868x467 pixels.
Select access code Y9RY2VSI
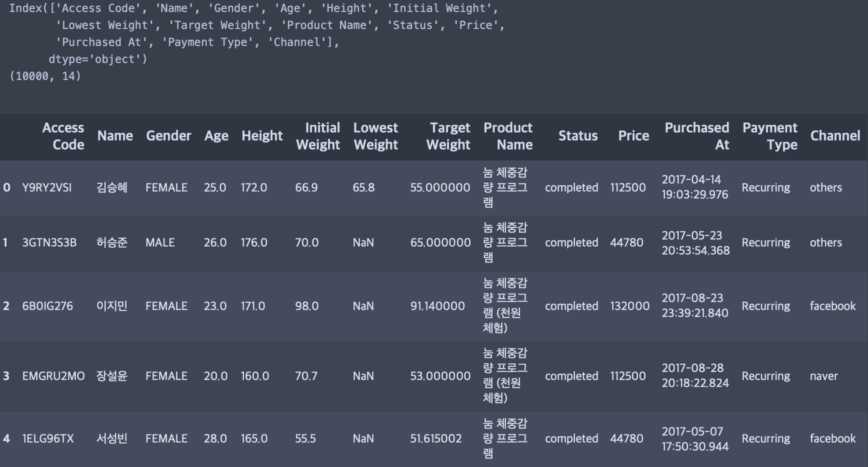pyautogui.click(x=47, y=187)
